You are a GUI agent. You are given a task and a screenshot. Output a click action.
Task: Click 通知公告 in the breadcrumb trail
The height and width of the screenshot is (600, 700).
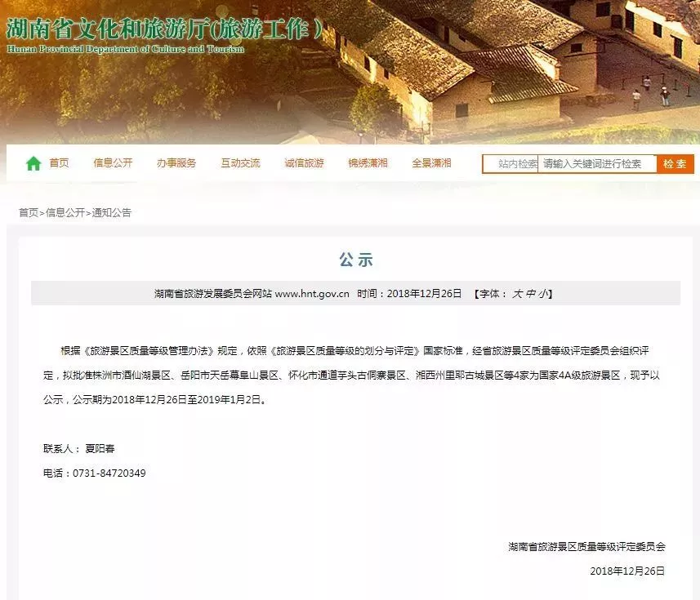(111, 213)
